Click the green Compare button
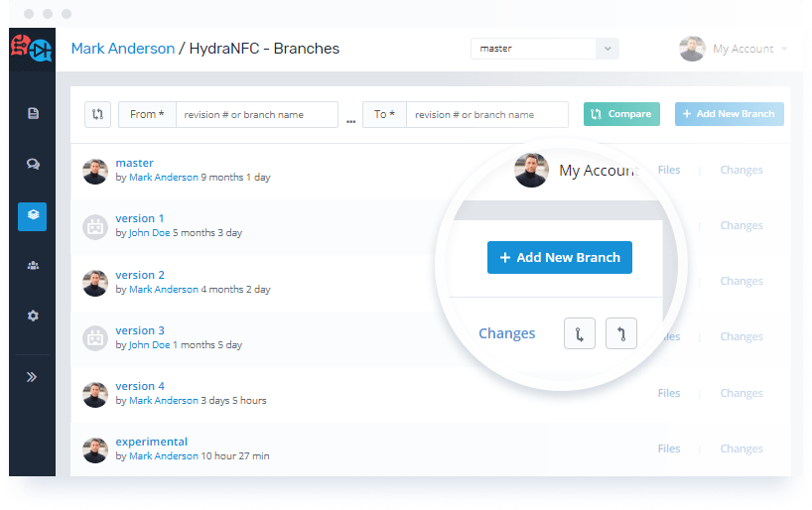 tap(621, 114)
